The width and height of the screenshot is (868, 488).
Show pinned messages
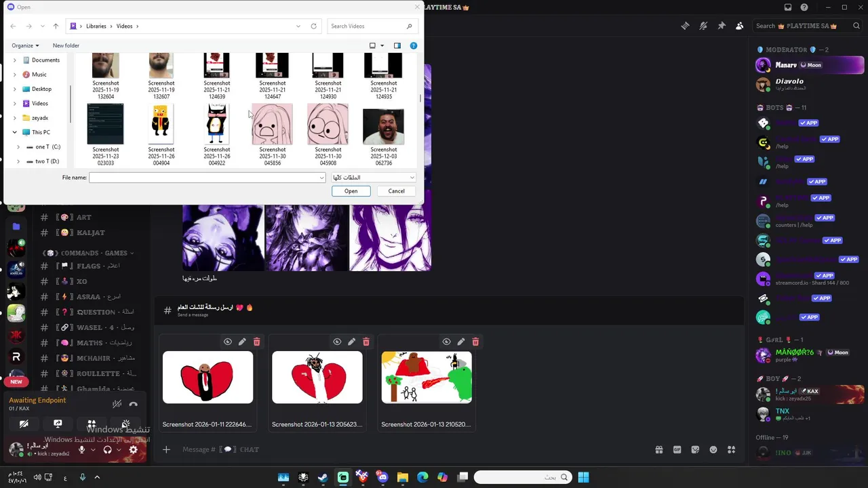[x=722, y=26]
